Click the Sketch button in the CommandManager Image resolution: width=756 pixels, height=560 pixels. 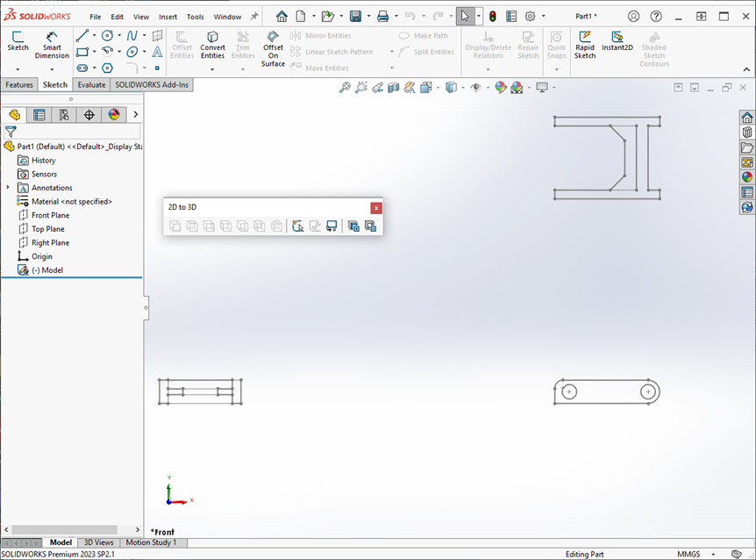[18, 41]
